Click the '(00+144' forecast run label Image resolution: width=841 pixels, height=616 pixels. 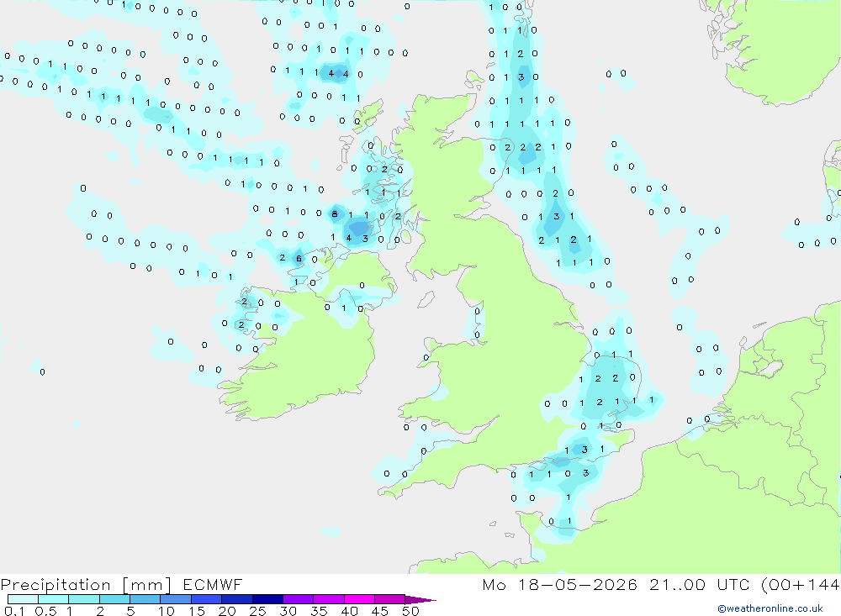[x=801, y=584]
